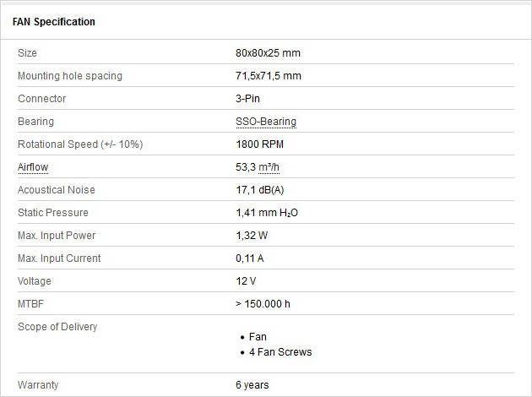Click the 17,1 dB(A) noise value

click(x=260, y=190)
